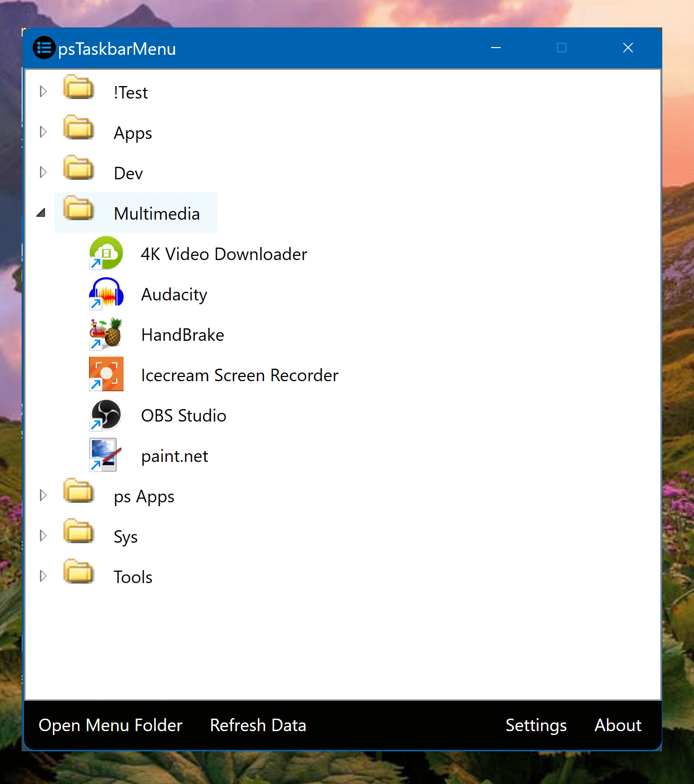Expand the Sys folder arrow
Screen dimensions: 694x784
(x=43, y=535)
